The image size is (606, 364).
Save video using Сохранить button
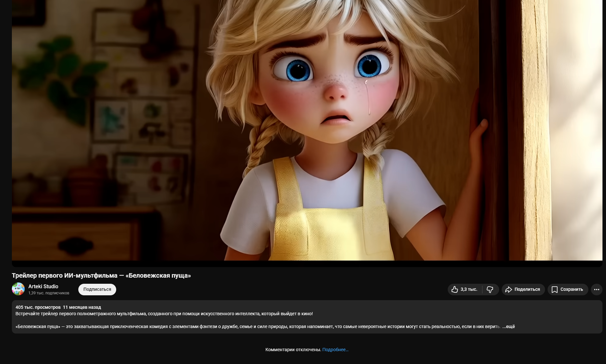(568, 290)
